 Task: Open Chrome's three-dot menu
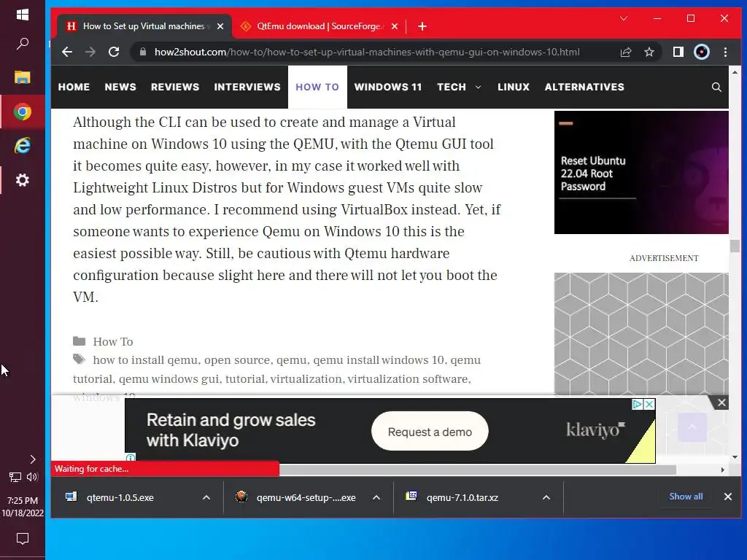click(x=725, y=52)
